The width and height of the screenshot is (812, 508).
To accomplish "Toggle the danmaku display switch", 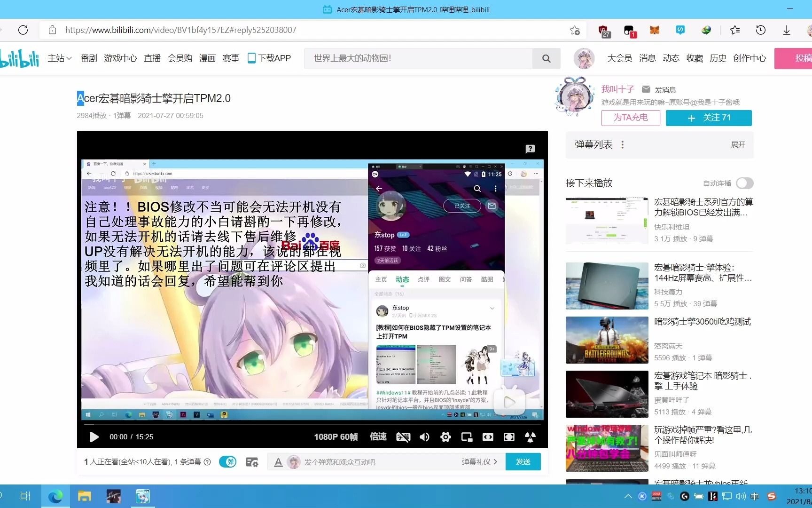I will [x=228, y=462].
